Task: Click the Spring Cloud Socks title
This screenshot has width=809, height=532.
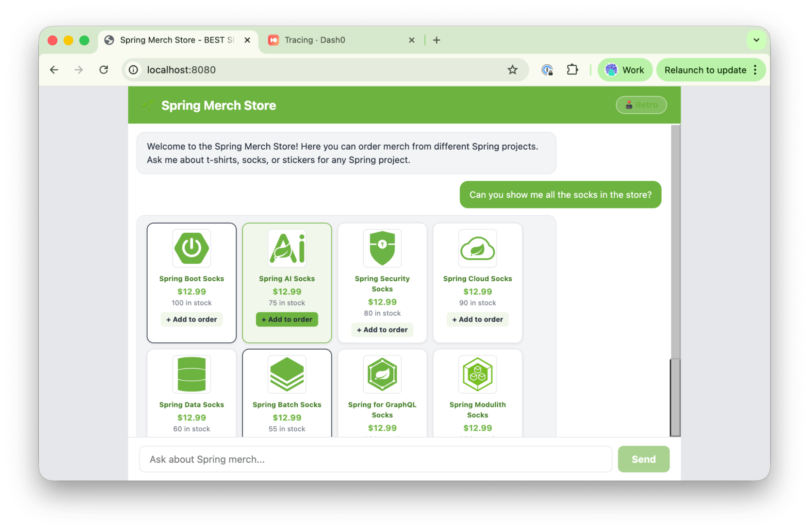Action: coord(478,278)
